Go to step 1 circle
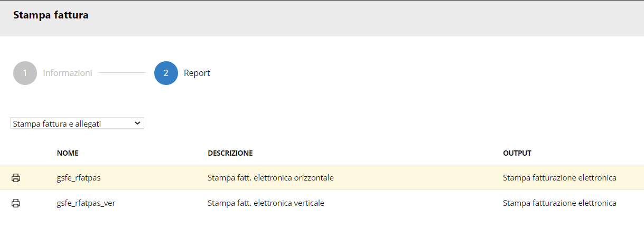The width and height of the screenshot is (644, 228). [x=25, y=73]
